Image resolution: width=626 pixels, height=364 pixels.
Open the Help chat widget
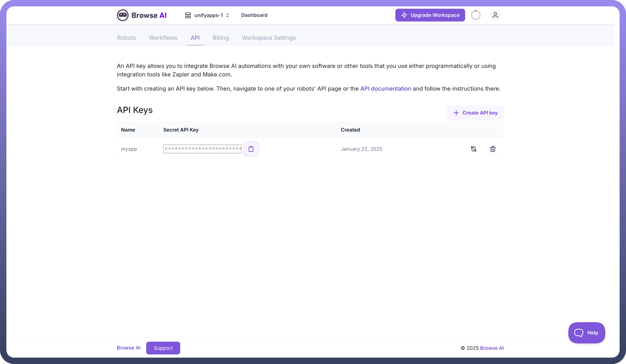coord(586,333)
